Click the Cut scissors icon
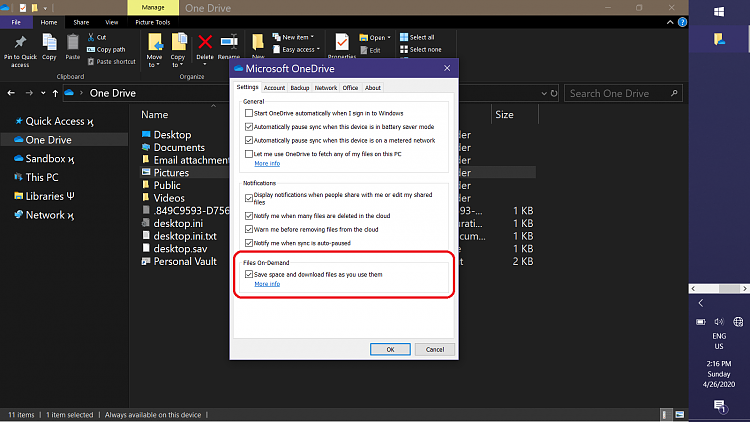Screen dimensions: 750x422 click(90, 37)
